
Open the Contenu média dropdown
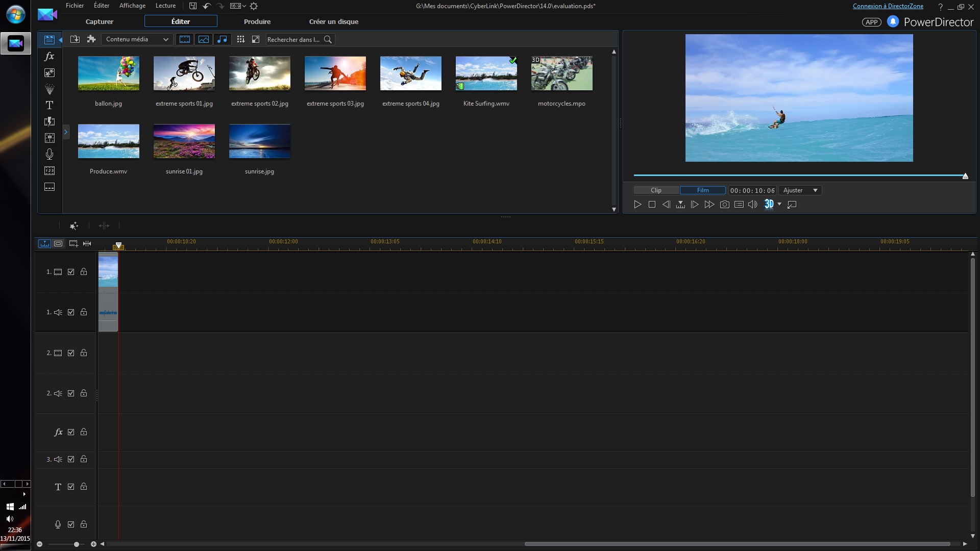137,39
